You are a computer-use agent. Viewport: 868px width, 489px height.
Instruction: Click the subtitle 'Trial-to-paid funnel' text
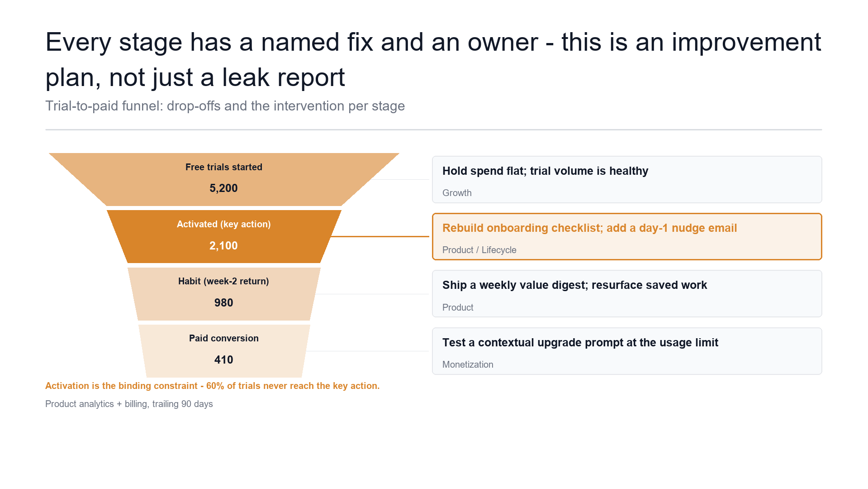(225, 106)
